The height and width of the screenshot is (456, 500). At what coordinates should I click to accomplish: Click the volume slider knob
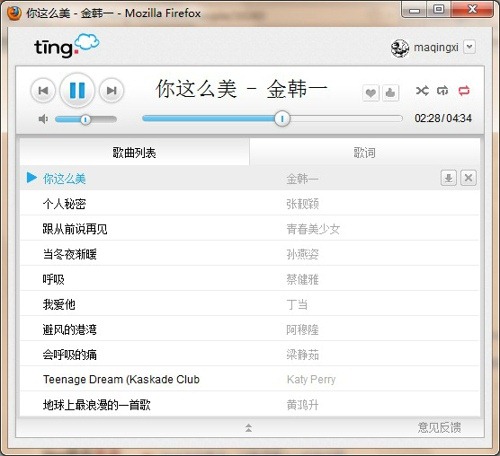coord(86,119)
